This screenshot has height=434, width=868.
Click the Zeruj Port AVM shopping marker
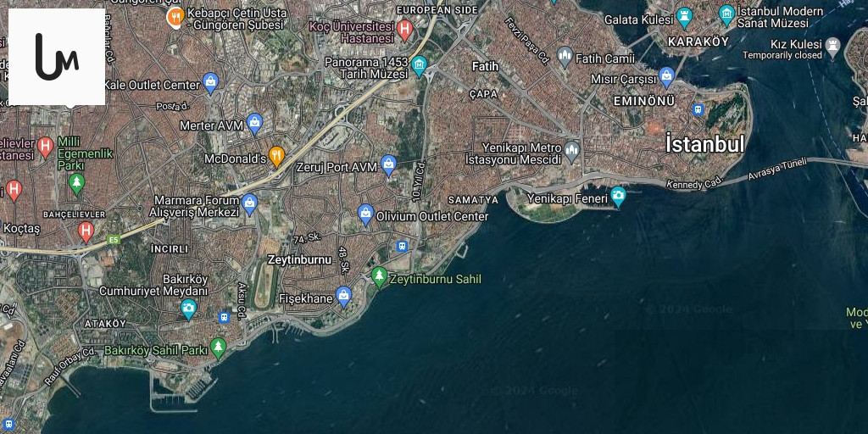click(388, 165)
